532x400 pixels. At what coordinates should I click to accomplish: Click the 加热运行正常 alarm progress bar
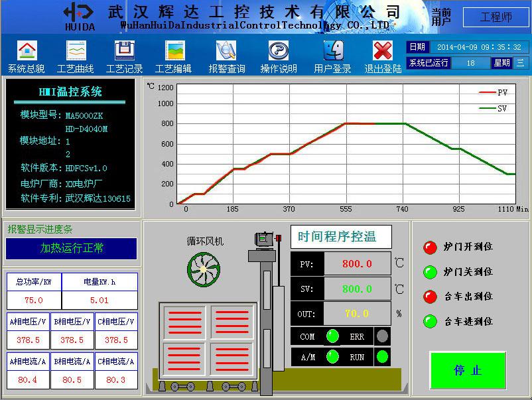pyautogui.click(x=72, y=249)
